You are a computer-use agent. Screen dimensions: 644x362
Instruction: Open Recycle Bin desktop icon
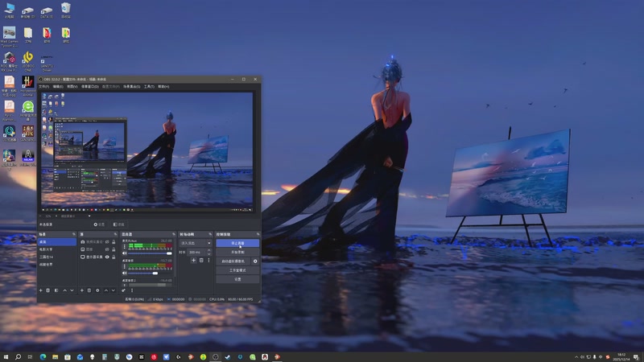click(66, 10)
